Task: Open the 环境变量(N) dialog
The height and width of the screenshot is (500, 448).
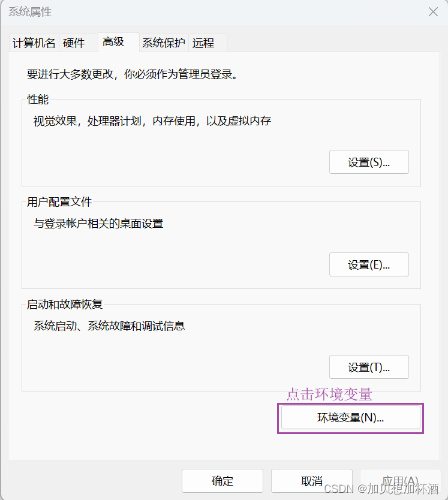Action: (x=350, y=418)
